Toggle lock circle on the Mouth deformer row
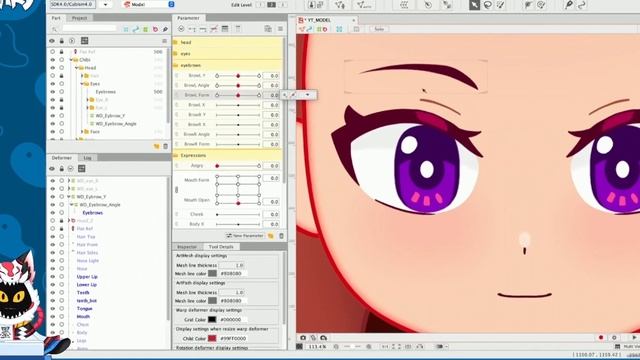This screenshot has width=640, height=360. [x=62, y=316]
